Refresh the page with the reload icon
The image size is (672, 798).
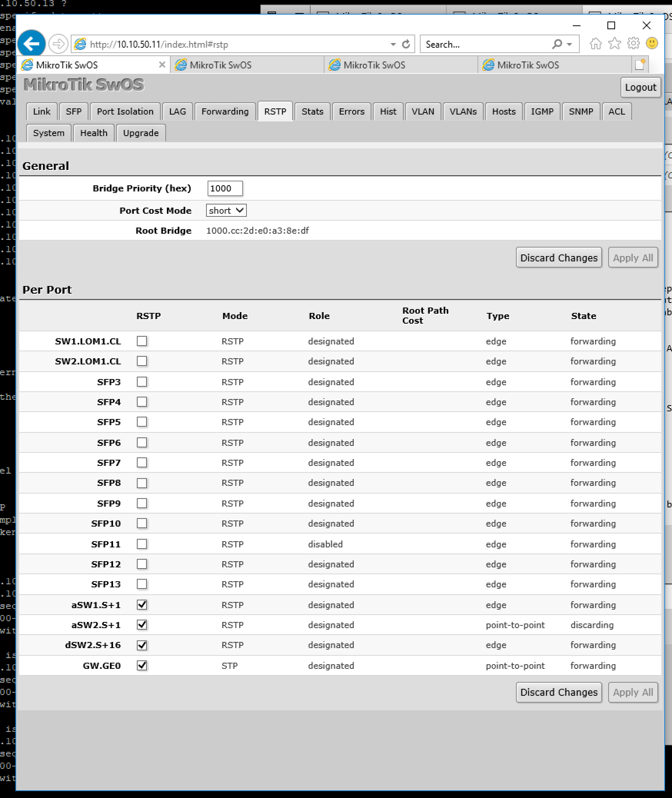pos(406,44)
